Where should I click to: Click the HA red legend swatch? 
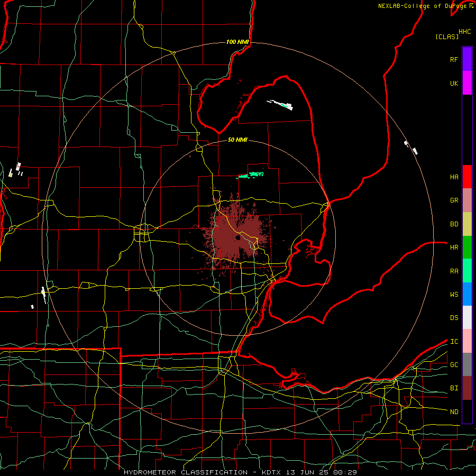467,177
